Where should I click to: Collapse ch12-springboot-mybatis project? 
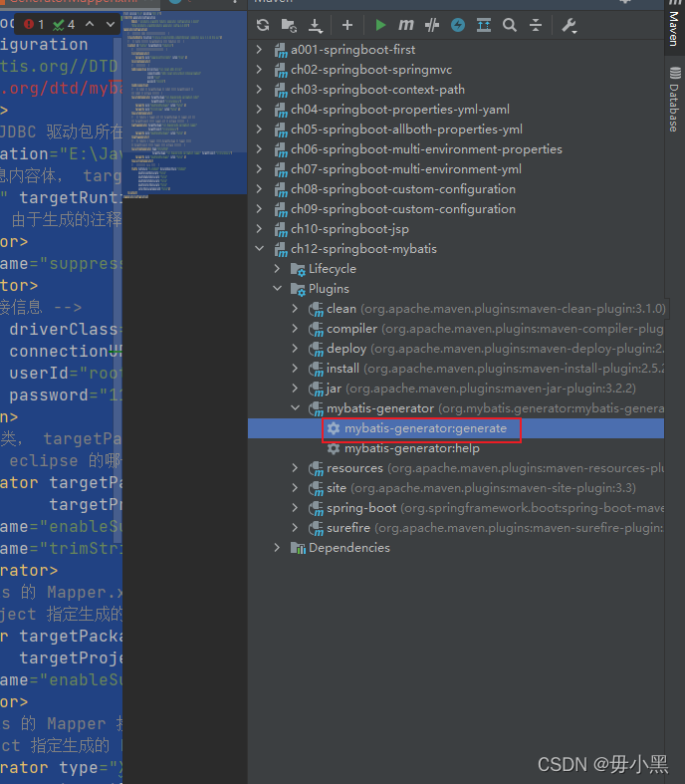[259, 248]
